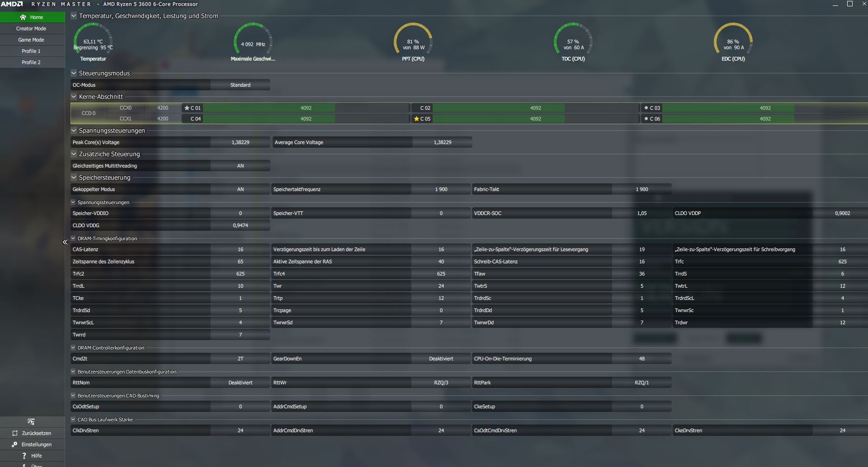The image size is (868, 467).
Task: Click the CkeDrvStren row
Action: click(770, 430)
